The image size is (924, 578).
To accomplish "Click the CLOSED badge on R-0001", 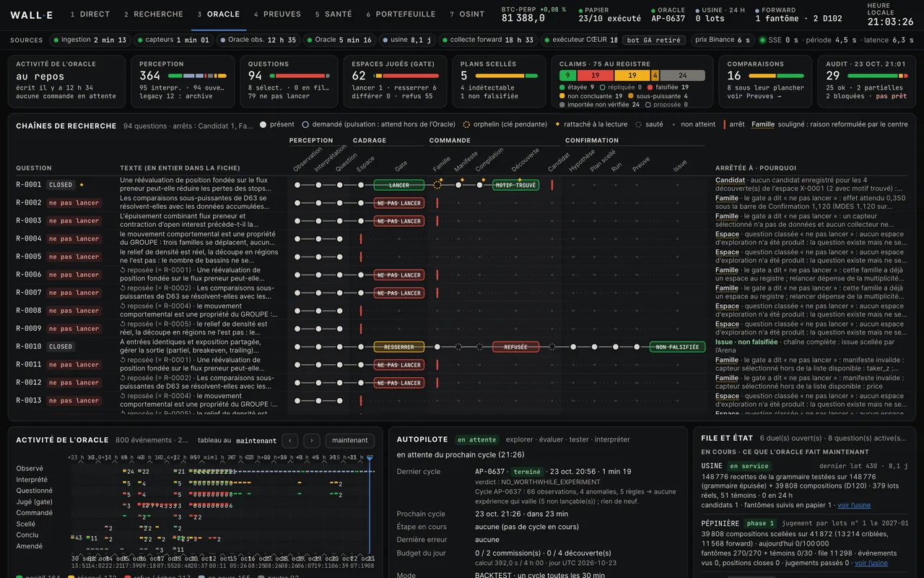I will tap(61, 185).
